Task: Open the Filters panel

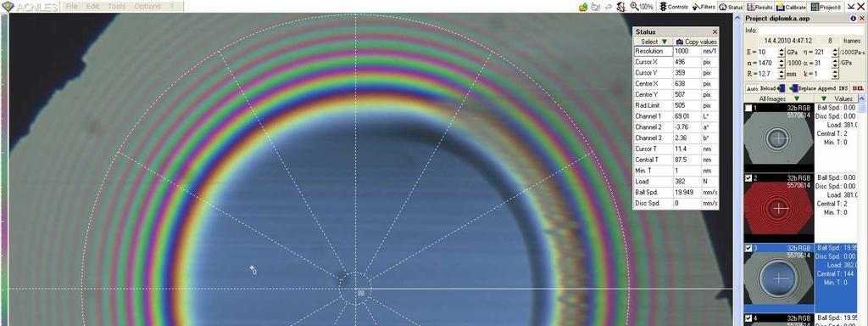Action: [703, 7]
